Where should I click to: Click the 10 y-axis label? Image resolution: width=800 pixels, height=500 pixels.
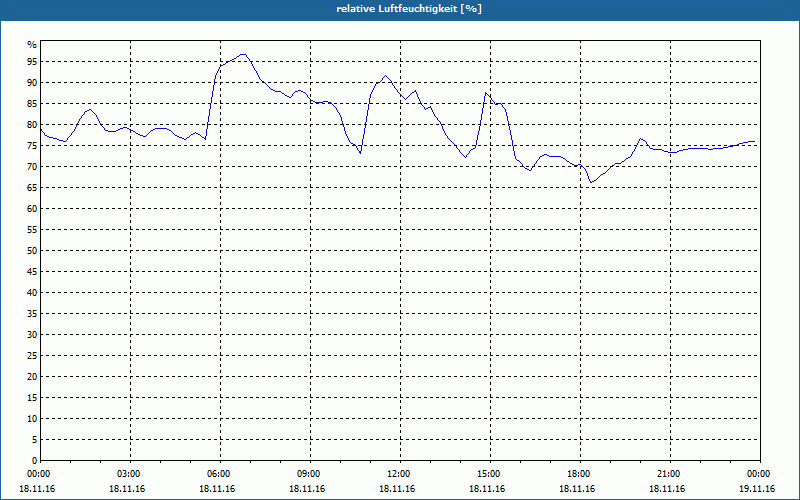[32, 419]
